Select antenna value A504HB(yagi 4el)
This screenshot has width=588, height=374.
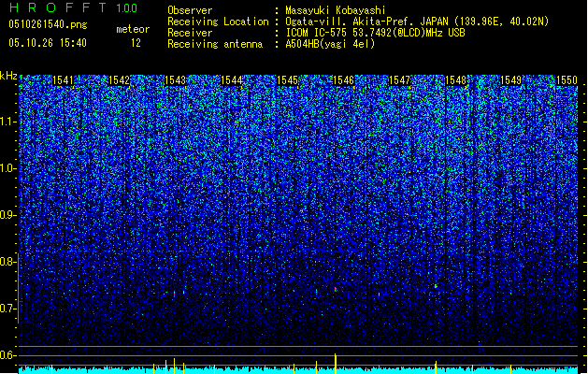[x=330, y=44]
